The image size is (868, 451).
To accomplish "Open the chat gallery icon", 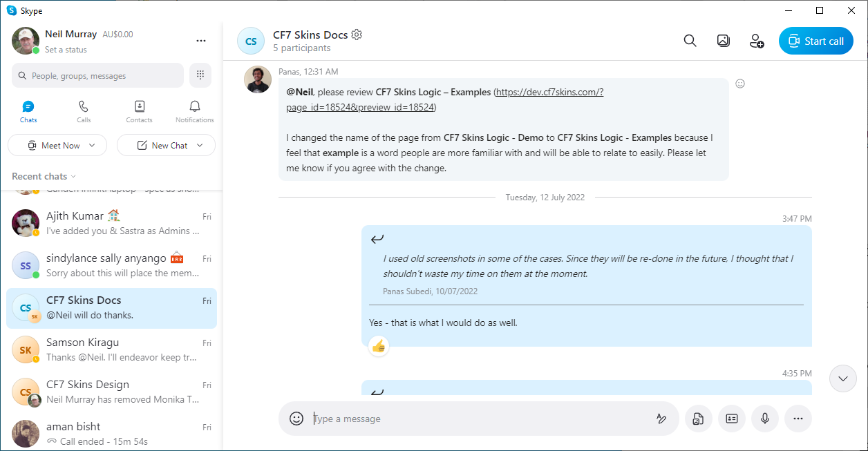I will click(723, 41).
